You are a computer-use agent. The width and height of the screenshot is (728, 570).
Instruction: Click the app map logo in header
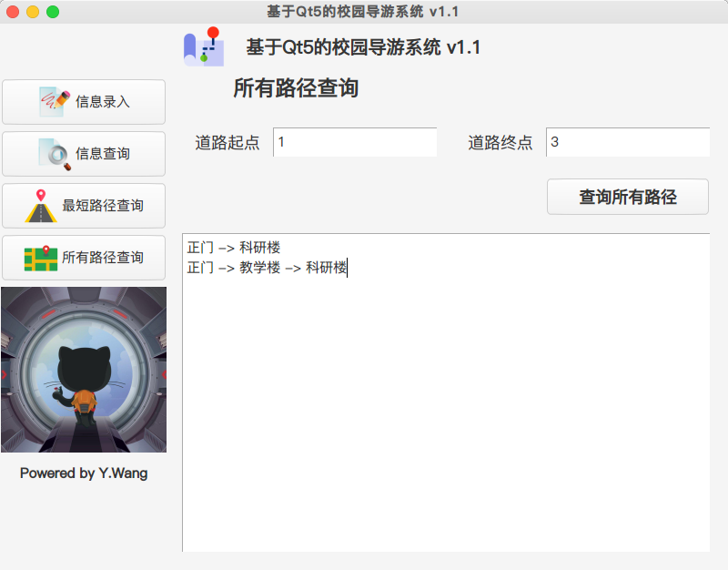[203, 46]
